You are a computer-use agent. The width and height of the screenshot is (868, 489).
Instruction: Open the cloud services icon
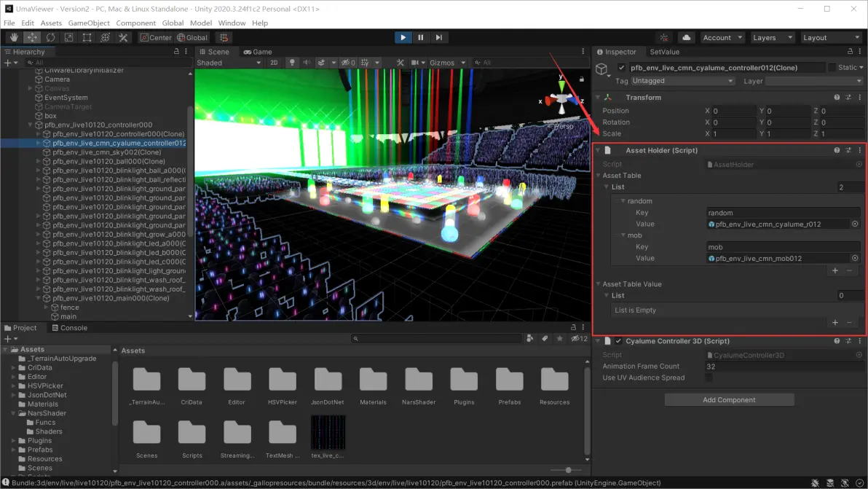(686, 37)
